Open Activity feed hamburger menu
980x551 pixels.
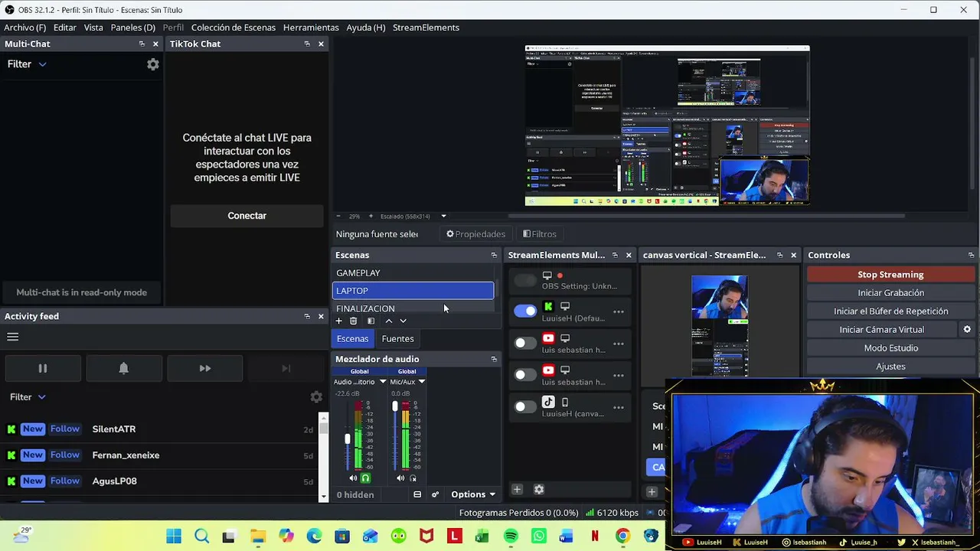(13, 337)
